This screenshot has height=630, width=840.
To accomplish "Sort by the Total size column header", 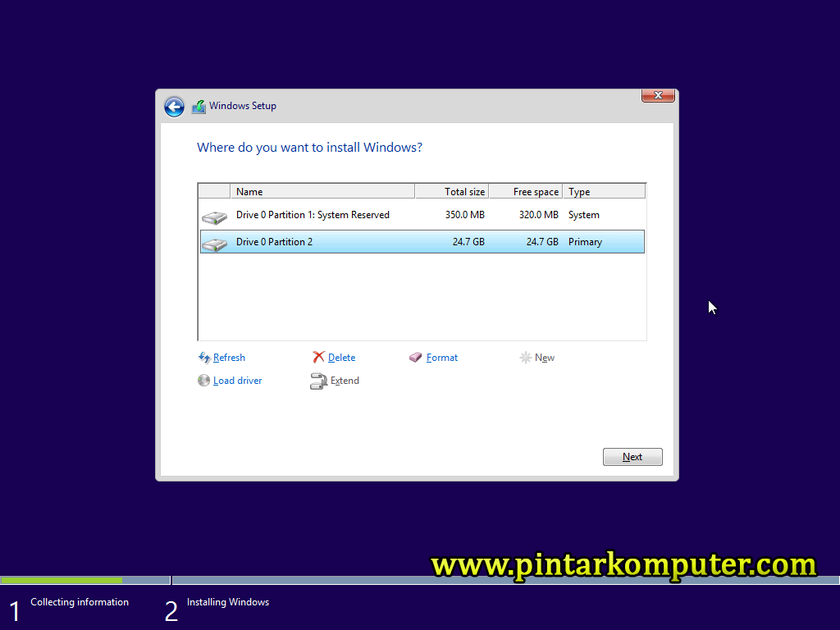I will pos(452,191).
